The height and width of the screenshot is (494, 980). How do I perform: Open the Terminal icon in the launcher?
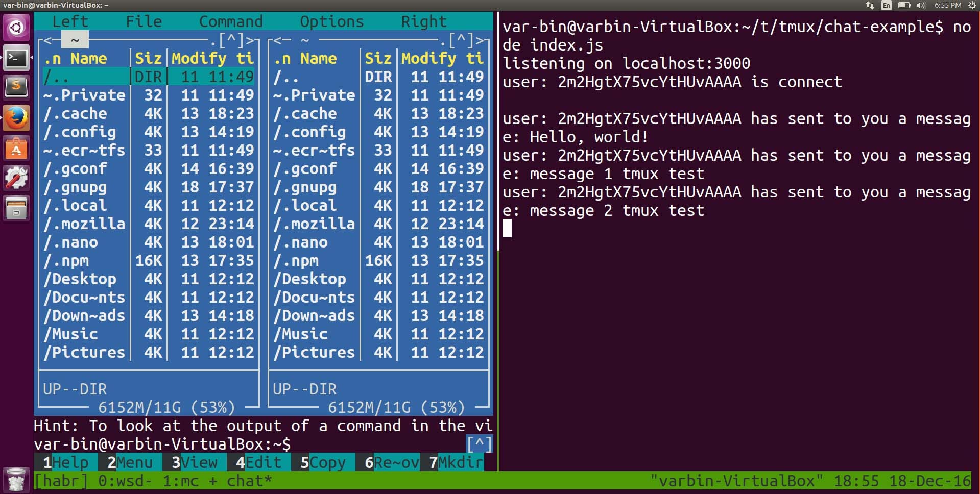click(16, 58)
